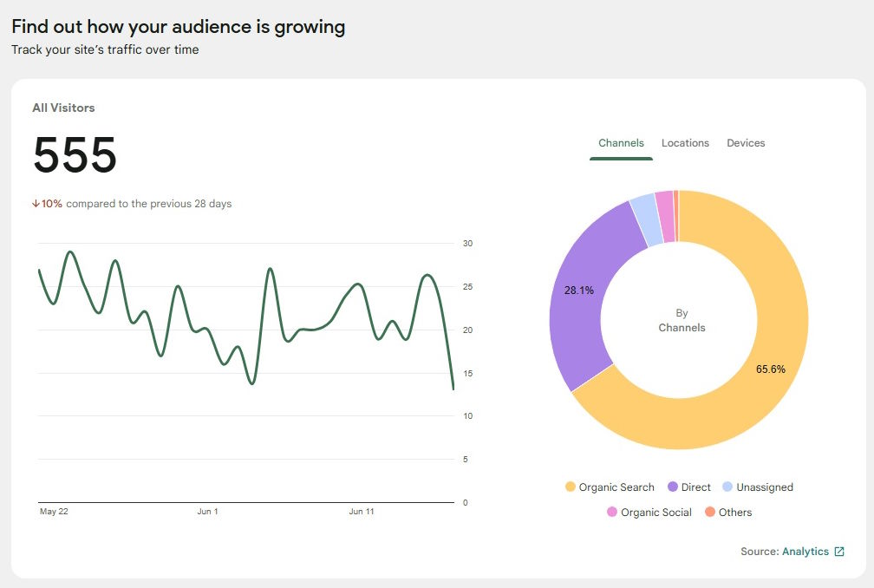Select the Channels tab
The image size is (874, 588).
click(621, 142)
